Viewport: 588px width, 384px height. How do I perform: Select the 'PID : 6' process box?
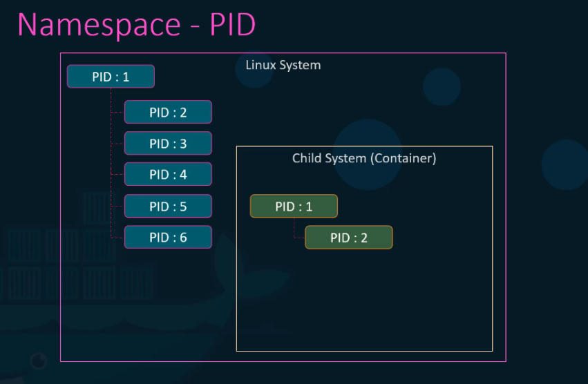click(168, 238)
